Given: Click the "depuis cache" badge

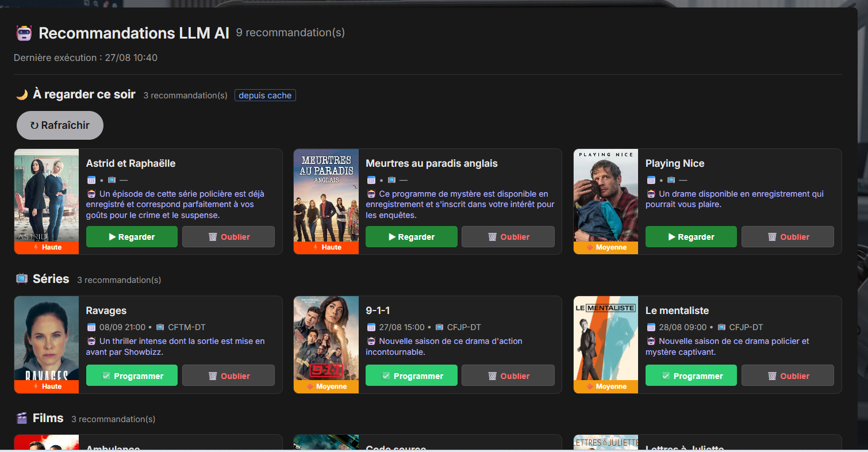Looking at the screenshot, I should [x=265, y=95].
